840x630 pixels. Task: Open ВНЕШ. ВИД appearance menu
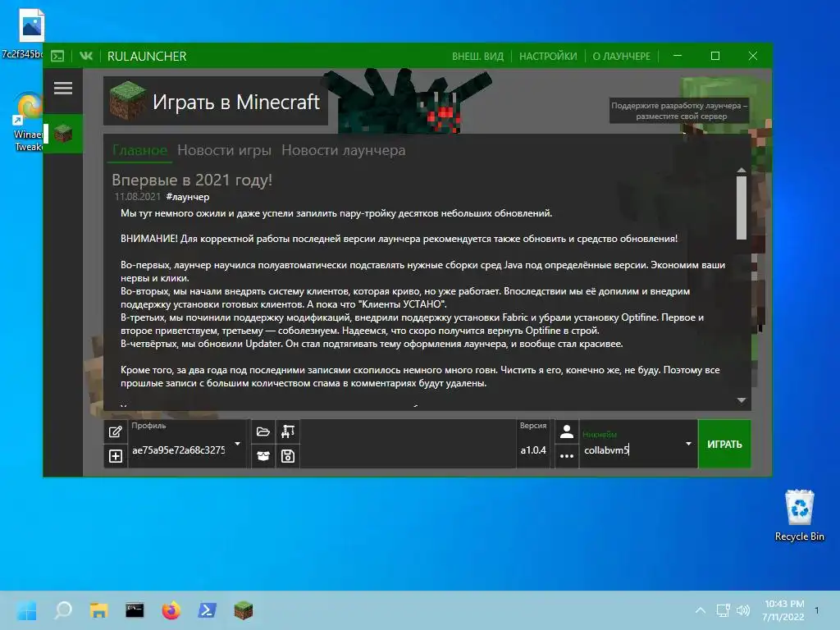pyautogui.click(x=477, y=57)
